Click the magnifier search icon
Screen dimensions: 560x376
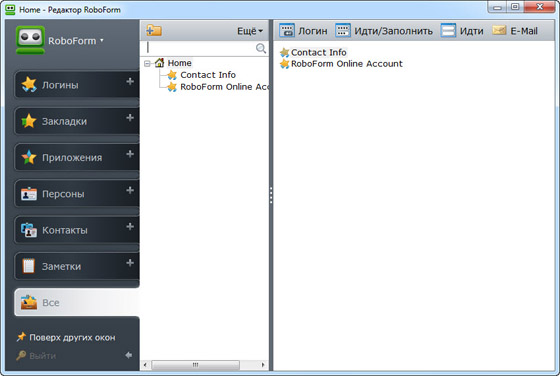261,48
